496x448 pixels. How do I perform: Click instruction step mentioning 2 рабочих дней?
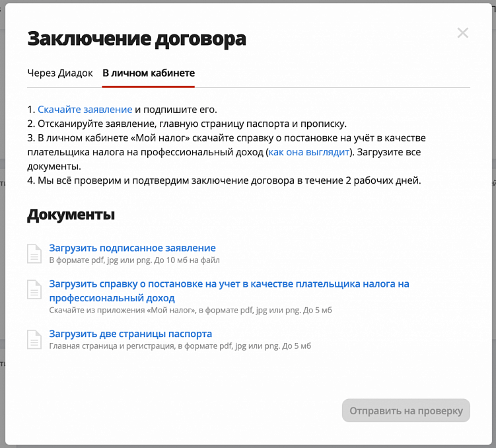[224, 180]
